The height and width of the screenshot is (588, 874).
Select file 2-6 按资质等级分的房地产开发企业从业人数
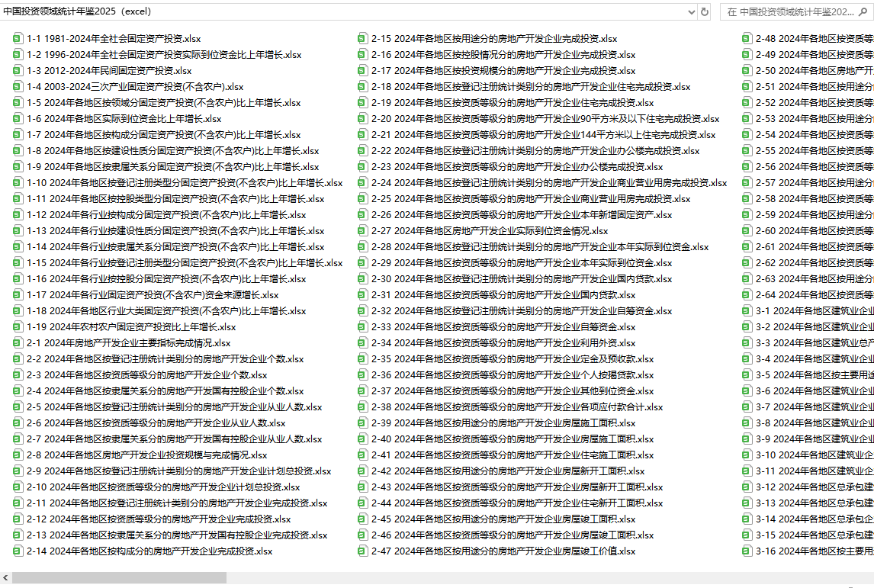click(x=156, y=423)
